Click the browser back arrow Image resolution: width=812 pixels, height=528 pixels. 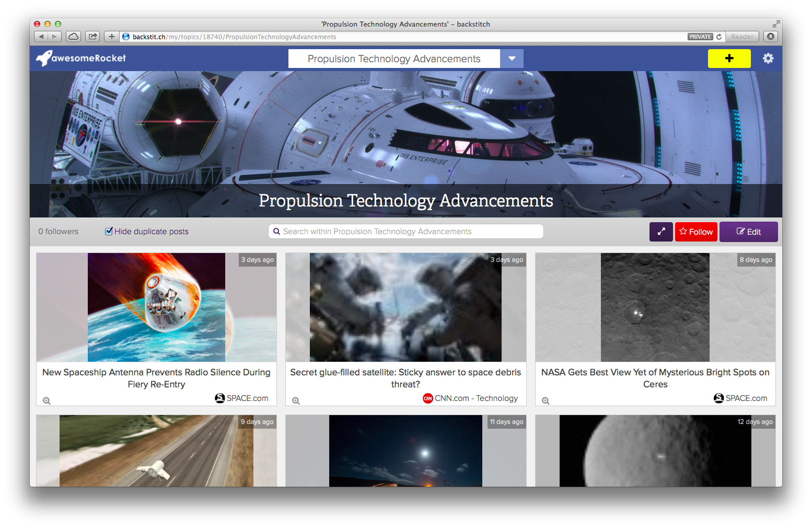[x=41, y=37]
